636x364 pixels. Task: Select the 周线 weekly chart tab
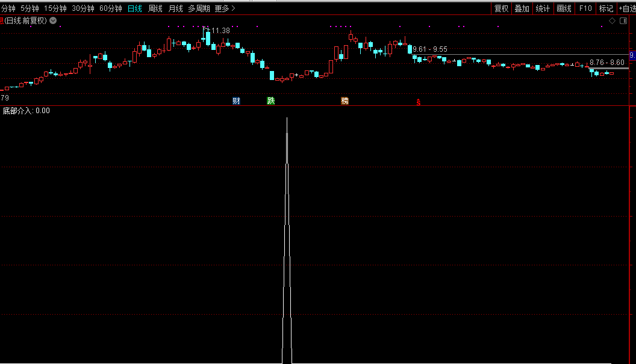(155, 8)
